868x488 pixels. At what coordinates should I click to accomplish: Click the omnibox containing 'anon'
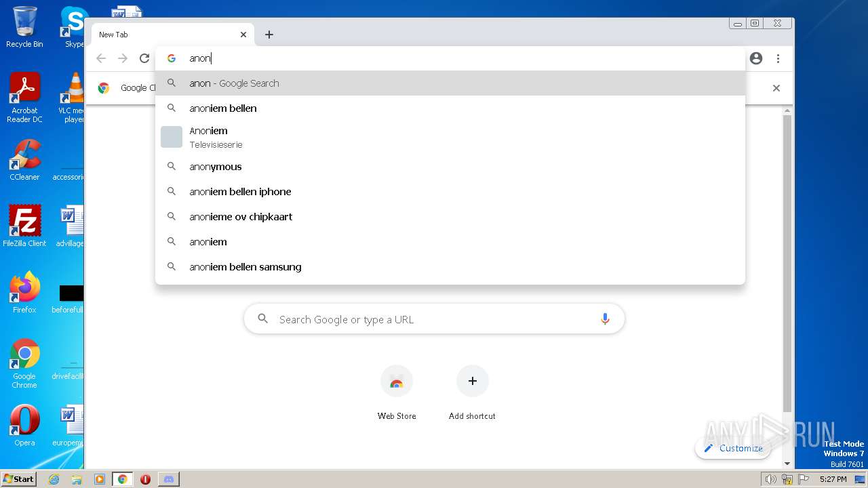coord(451,58)
